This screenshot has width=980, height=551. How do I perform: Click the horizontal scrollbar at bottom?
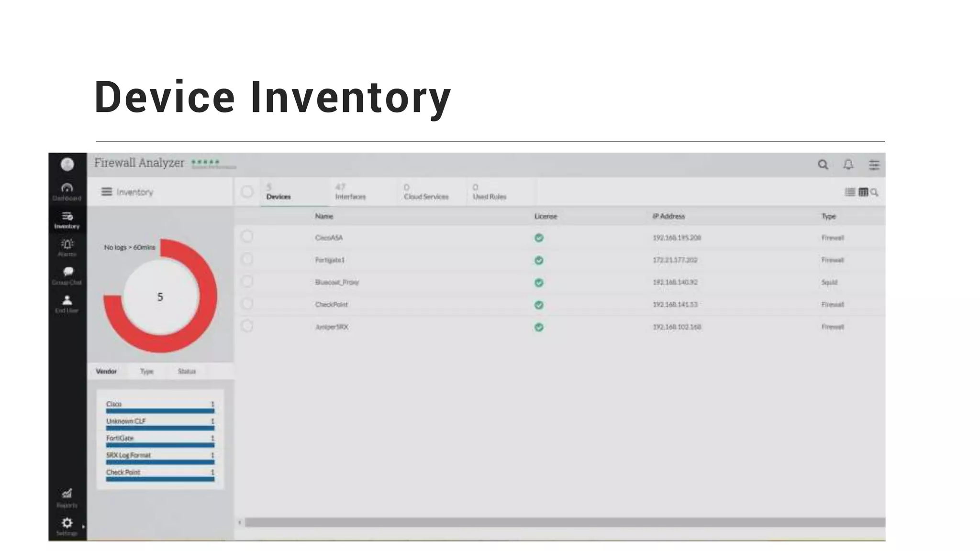[x=565, y=522]
